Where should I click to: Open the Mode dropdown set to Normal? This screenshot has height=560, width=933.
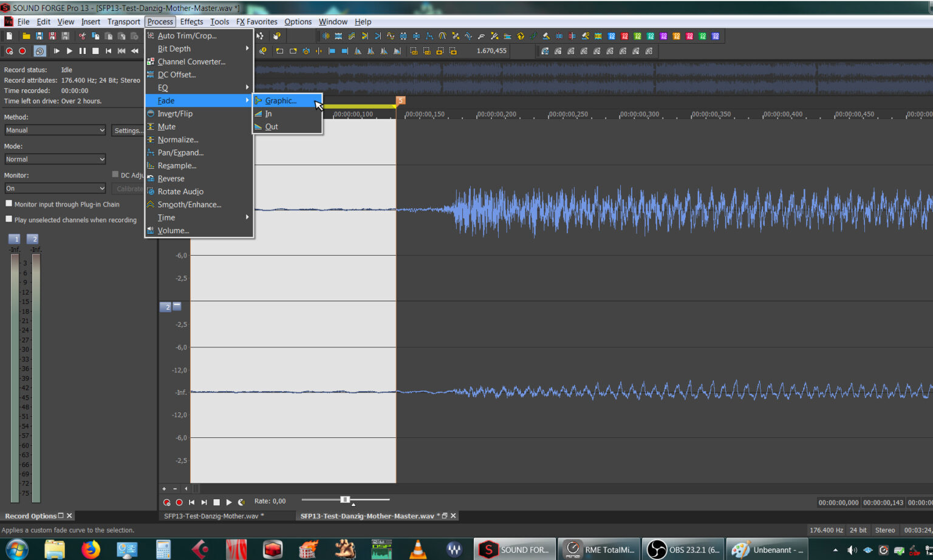tap(55, 159)
